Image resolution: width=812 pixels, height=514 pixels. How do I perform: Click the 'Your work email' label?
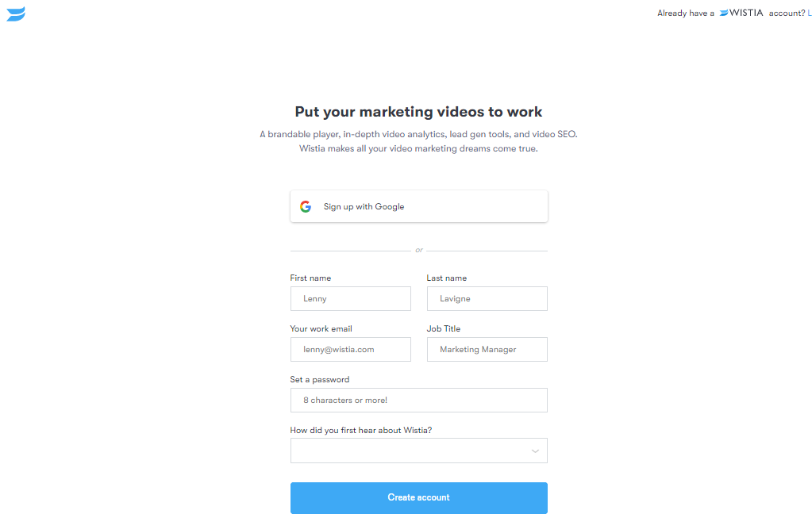click(321, 328)
